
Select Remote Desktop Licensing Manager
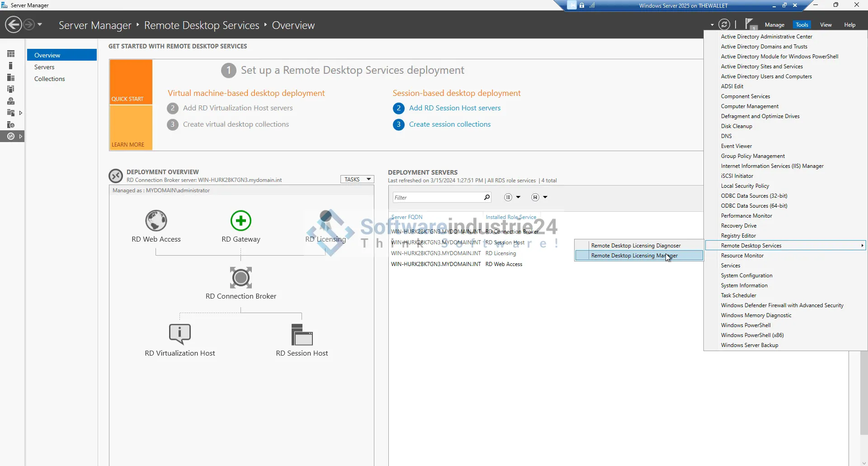tap(634, 256)
